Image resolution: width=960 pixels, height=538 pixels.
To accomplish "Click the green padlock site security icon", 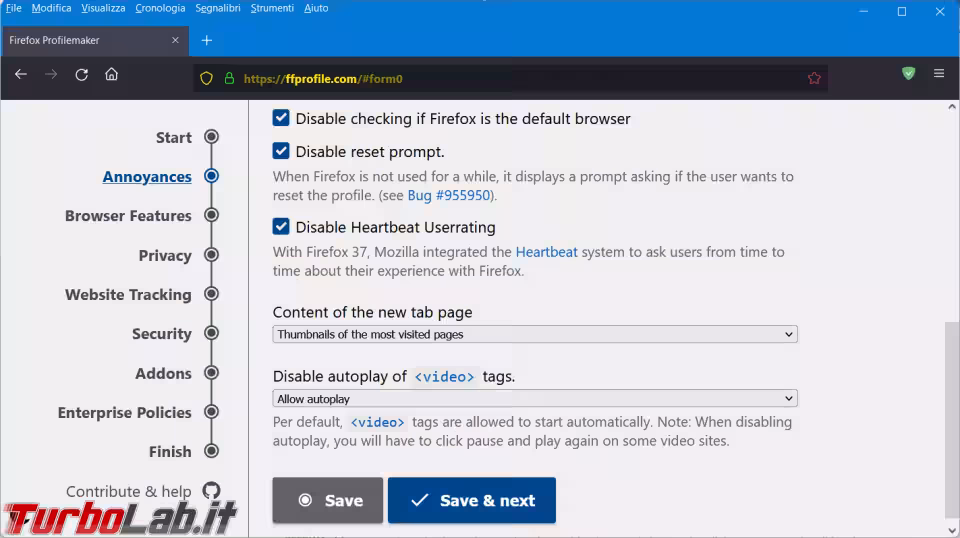I will 229,78.
